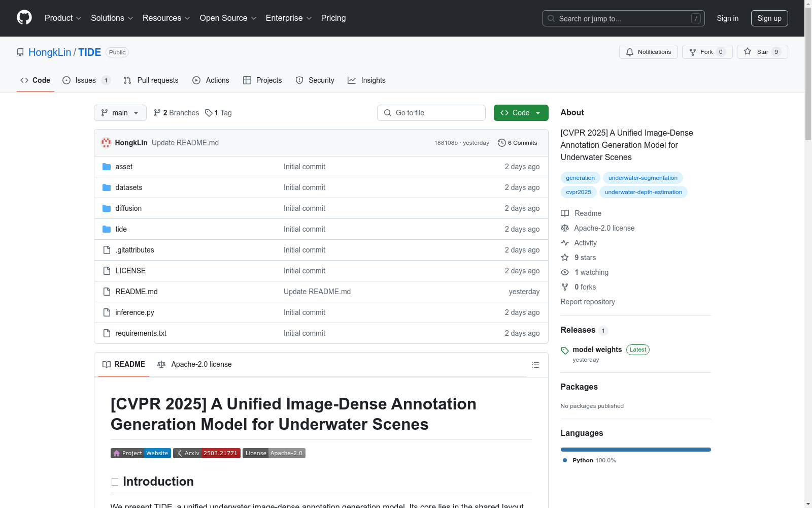Expand the Product menu
812x508 pixels.
[63, 18]
